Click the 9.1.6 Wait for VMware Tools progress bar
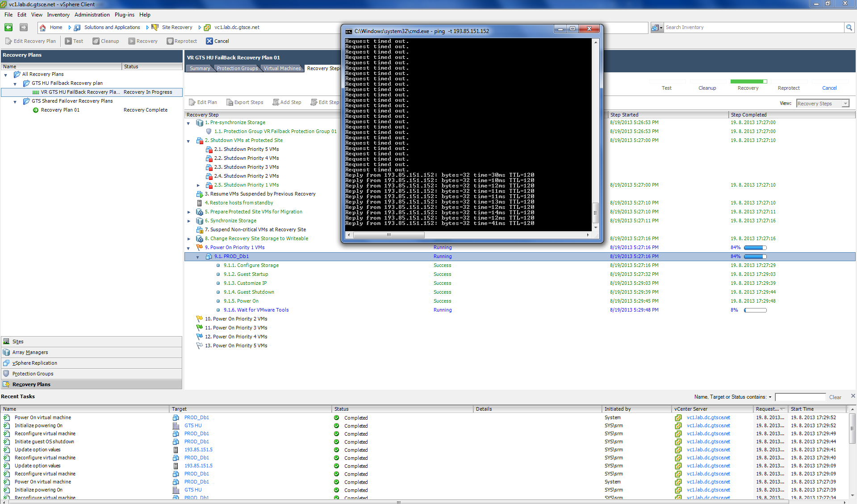The width and height of the screenshot is (857, 504). 755,310
